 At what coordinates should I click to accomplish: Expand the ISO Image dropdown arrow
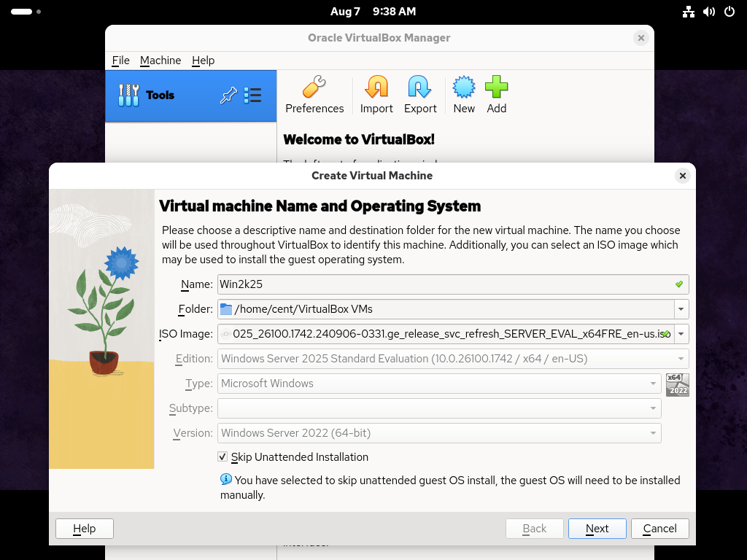click(x=681, y=334)
